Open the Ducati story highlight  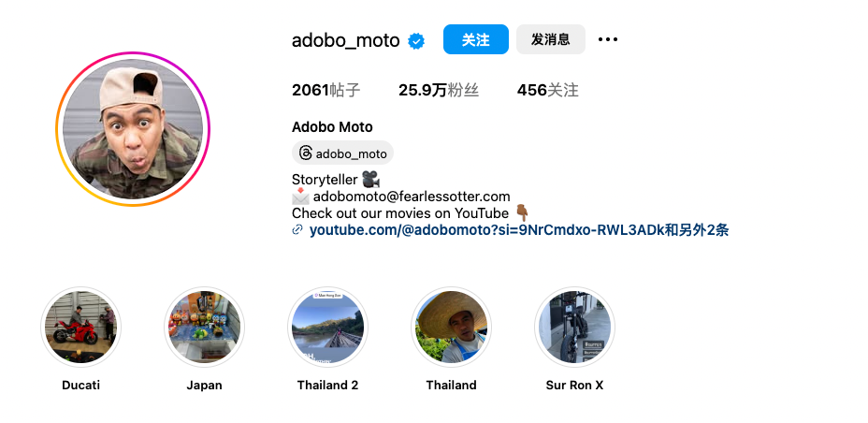point(81,327)
